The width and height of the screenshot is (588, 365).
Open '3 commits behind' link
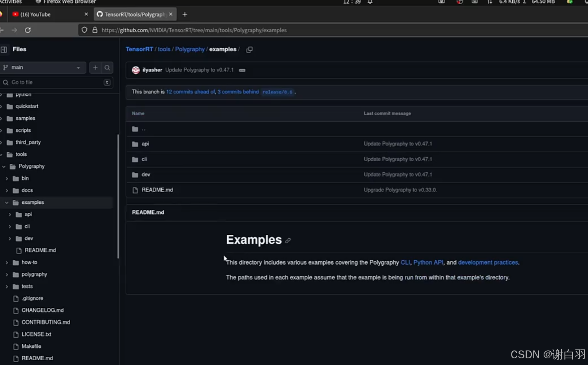tap(238, 92)
